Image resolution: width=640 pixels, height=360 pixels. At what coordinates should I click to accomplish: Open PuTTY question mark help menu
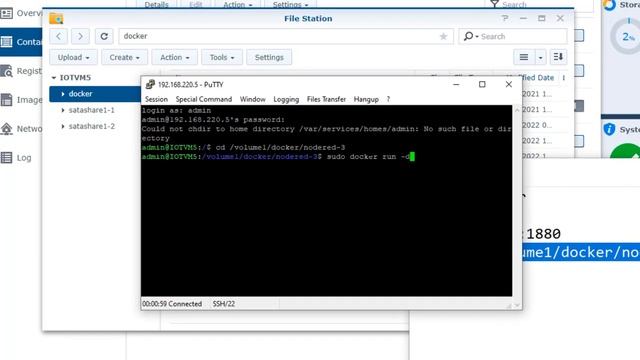pos(388,99)
